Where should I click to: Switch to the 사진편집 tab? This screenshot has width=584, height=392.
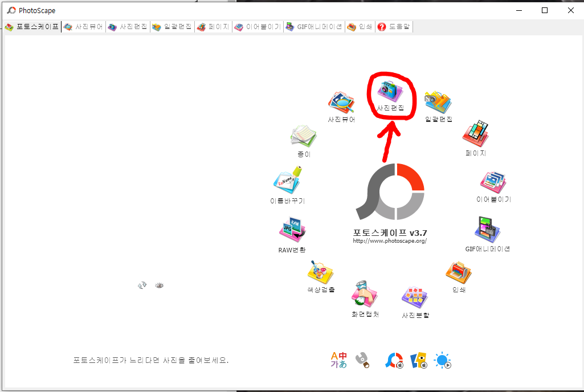[x=128, y=27]
